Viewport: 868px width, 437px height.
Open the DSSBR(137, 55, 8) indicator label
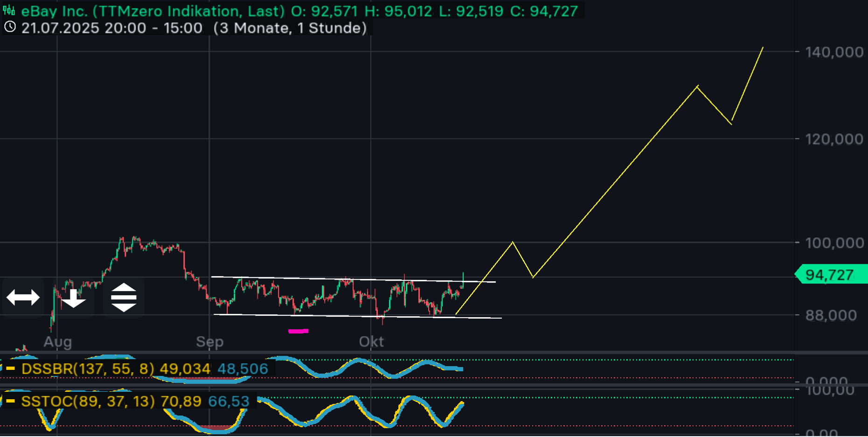pos(88,368)
